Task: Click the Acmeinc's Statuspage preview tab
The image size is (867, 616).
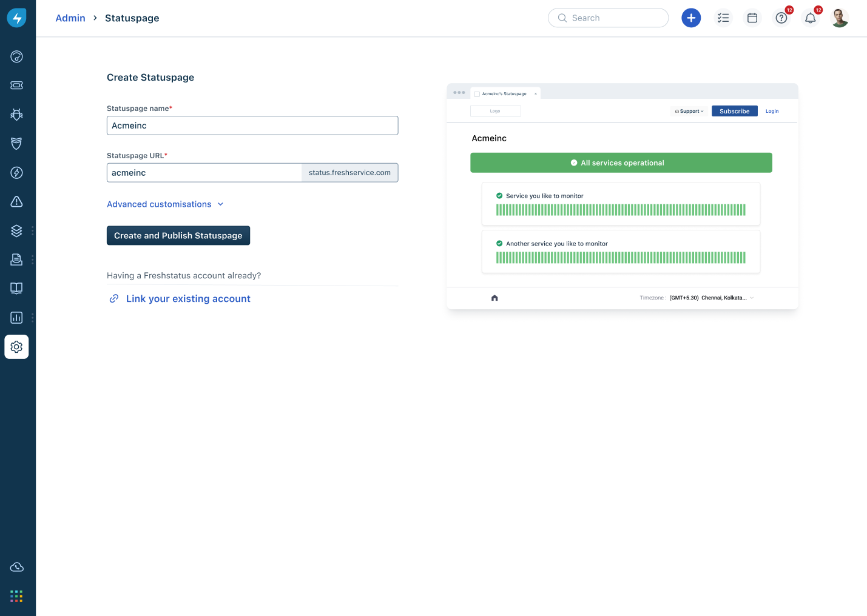Action: point(504,94)
